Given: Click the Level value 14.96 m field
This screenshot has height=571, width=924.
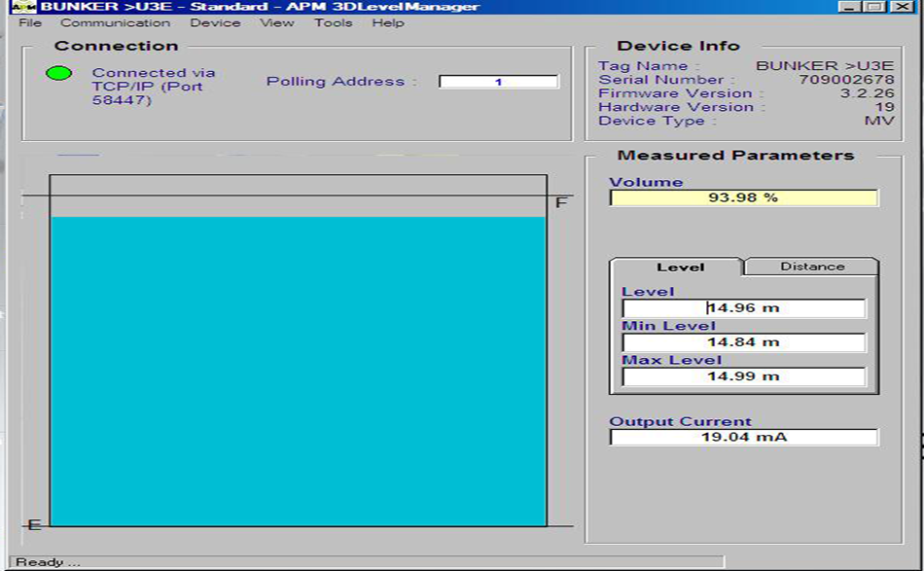Looking at the screenshot, I should click(x=744, y=308).
